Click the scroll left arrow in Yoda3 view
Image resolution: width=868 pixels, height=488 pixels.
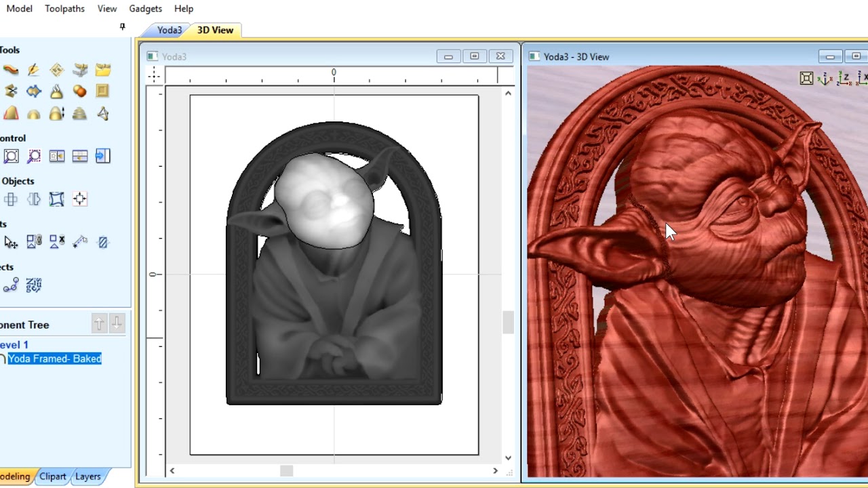[172, 470]
